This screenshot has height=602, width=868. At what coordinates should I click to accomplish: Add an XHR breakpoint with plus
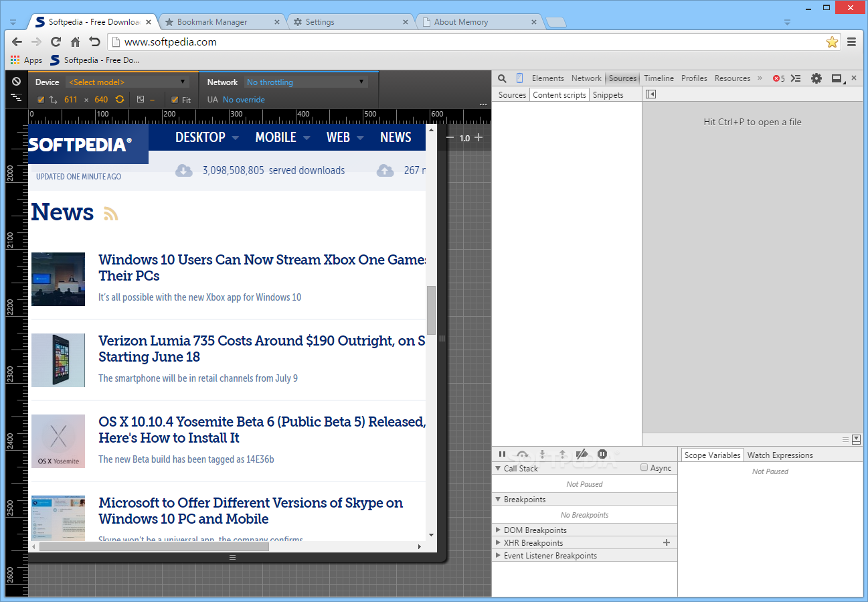coord(667,542)
